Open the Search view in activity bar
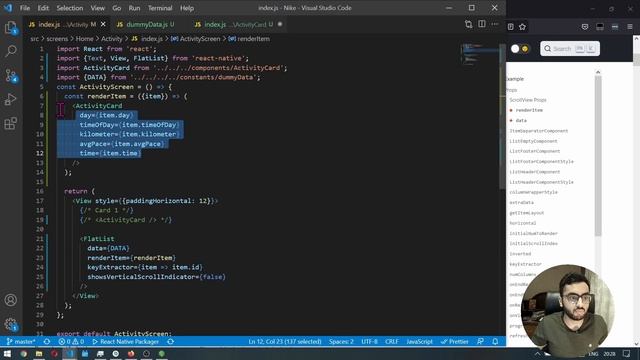This screenshot has height=360, width=640. click(11, 51)
